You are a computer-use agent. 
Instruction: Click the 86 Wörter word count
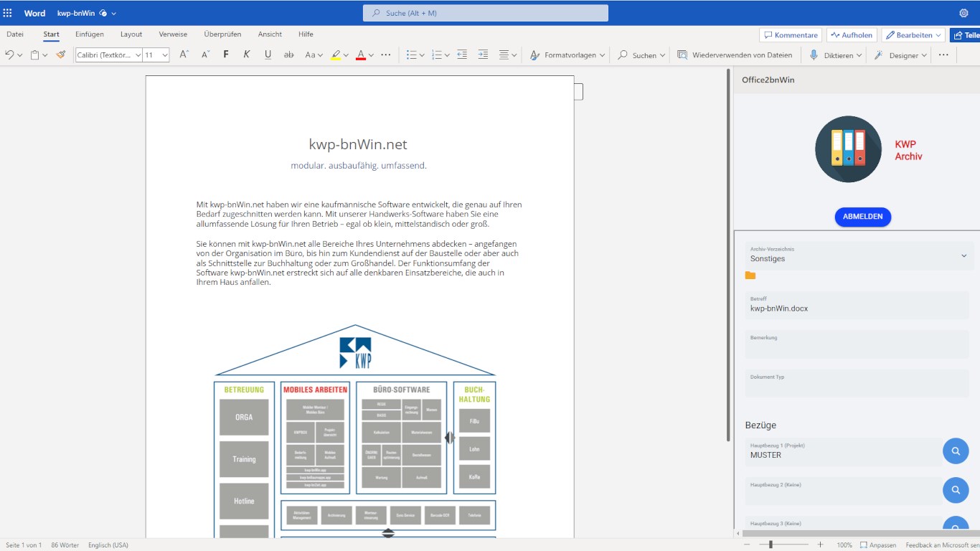(x=65, y=545)
